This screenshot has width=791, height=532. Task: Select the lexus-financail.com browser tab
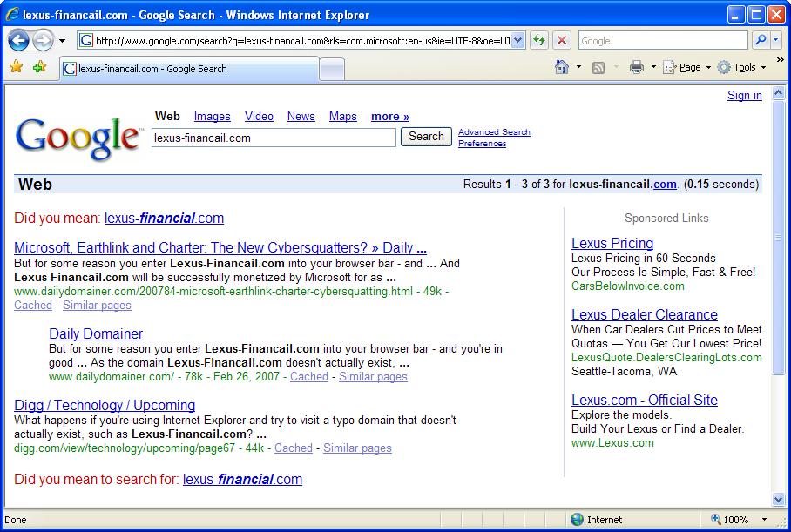tap(187, 69)
